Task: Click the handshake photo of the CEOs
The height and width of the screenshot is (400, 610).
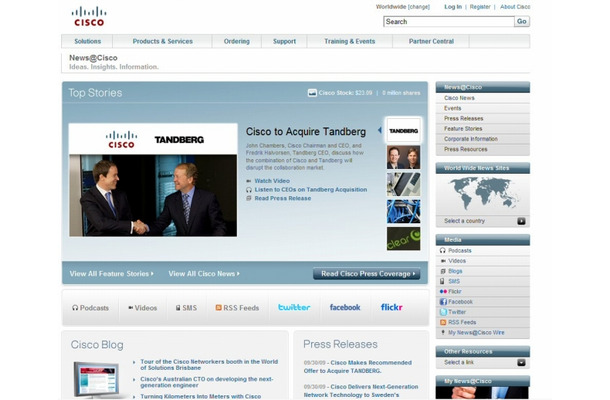Action: click(153, 195)
